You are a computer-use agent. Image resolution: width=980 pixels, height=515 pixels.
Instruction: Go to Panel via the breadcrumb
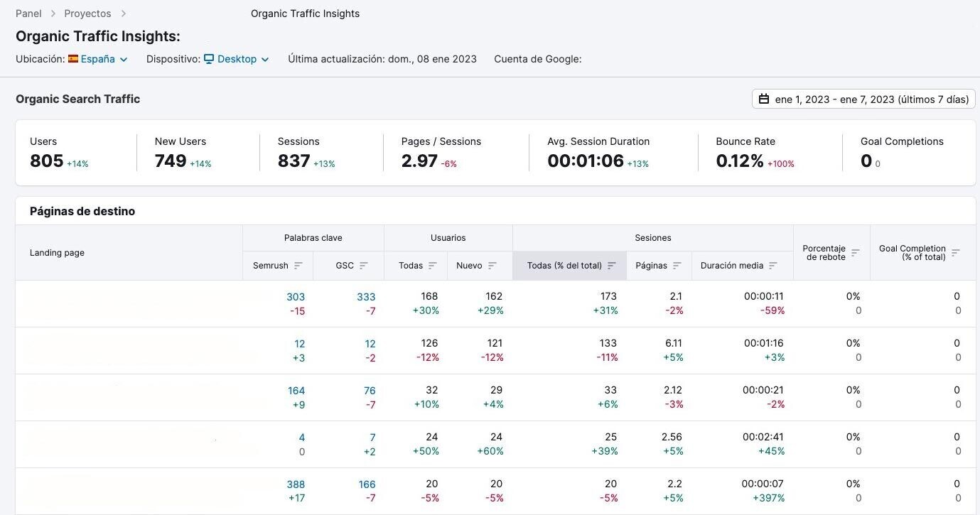(x=28, y=13)
